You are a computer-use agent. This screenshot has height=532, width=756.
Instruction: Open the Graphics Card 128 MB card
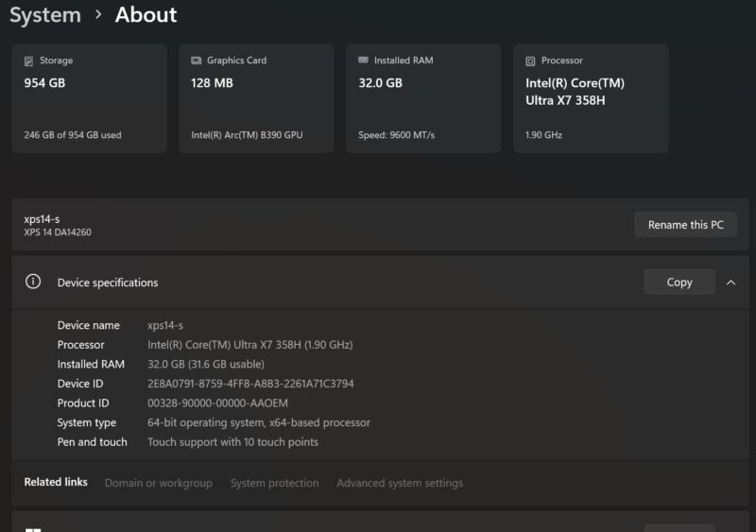pos(256,99)
